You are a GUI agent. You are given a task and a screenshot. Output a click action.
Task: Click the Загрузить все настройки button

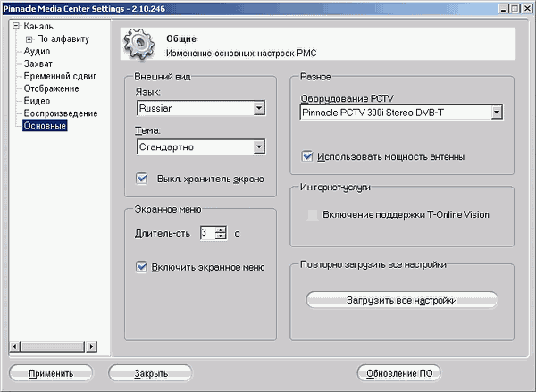(402, 300)
